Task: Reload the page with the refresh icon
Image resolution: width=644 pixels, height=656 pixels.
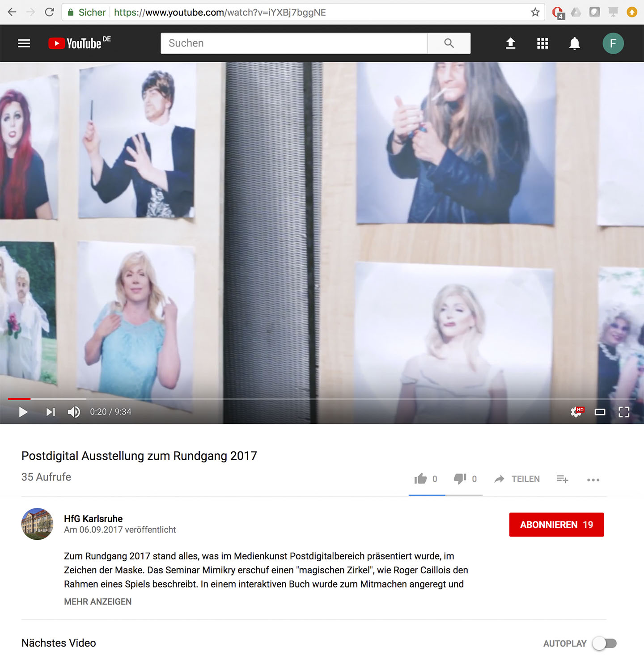Action: tap(49, 12)
